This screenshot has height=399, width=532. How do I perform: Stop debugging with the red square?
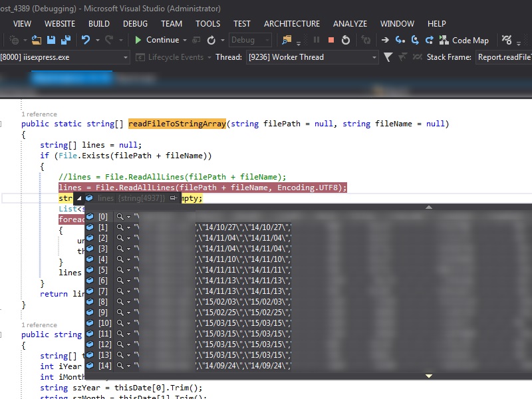point(331,41)
